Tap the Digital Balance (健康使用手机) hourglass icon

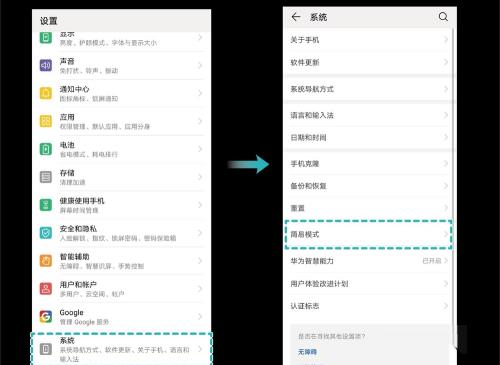tap(46, 205)
